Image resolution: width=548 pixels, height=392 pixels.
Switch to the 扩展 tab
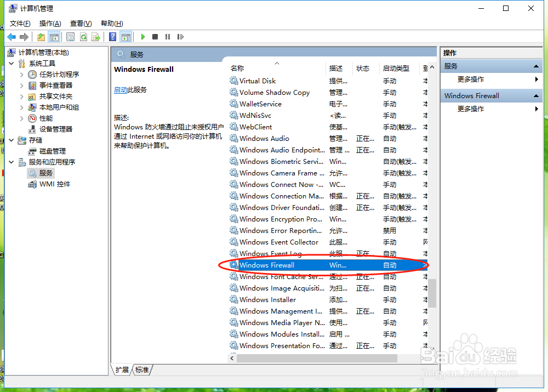pyautogui.click(x=122, y=370)
